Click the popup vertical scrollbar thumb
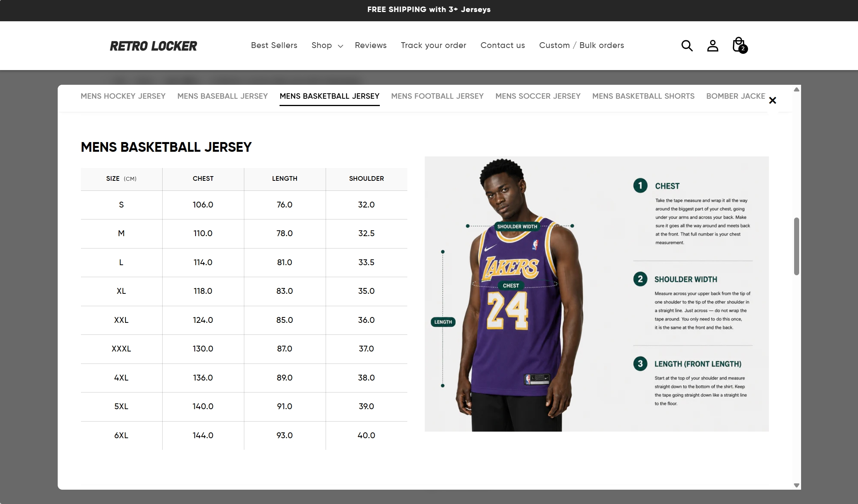The width and height of the screenshot is (858, 504). click(x=796, y=246)
